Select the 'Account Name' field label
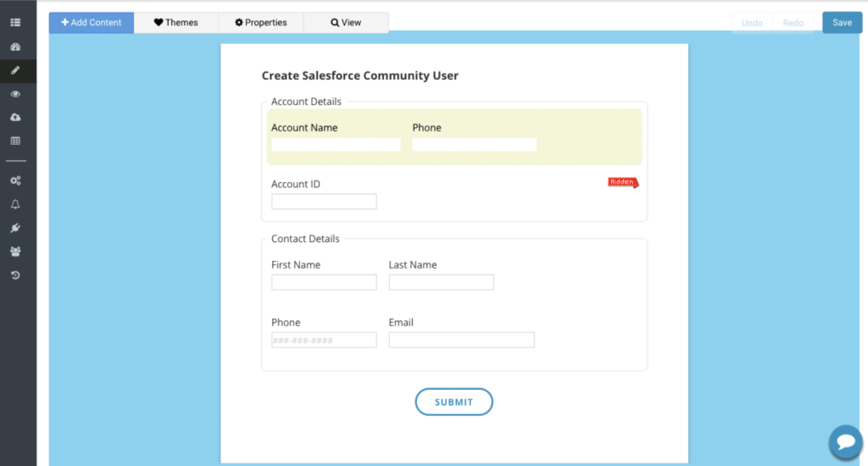868x466 pixels. tap(304, 127)
